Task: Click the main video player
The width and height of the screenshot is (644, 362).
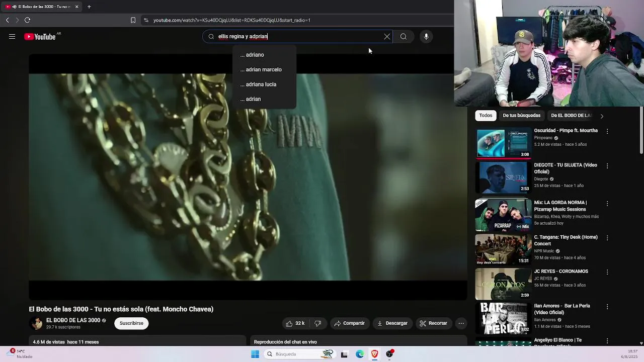Action: (248, 177)
